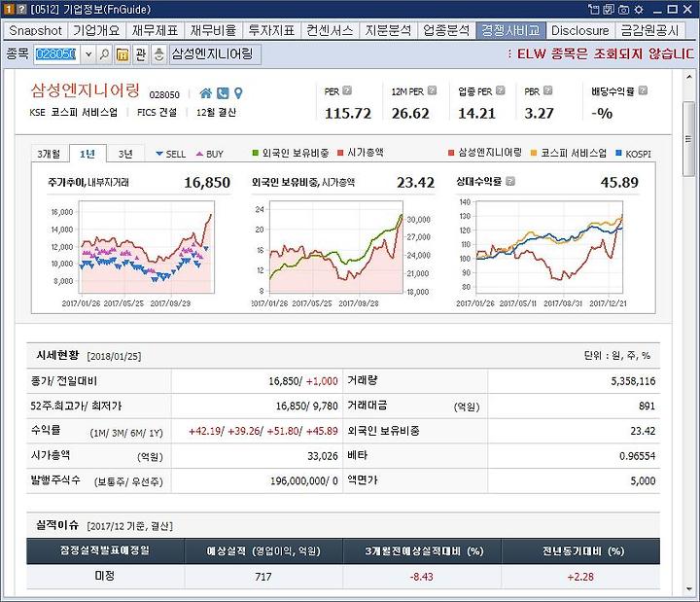Screen dimensions: 700x602
Task: Click the stock code input field
Action: [x=56, y=54]
